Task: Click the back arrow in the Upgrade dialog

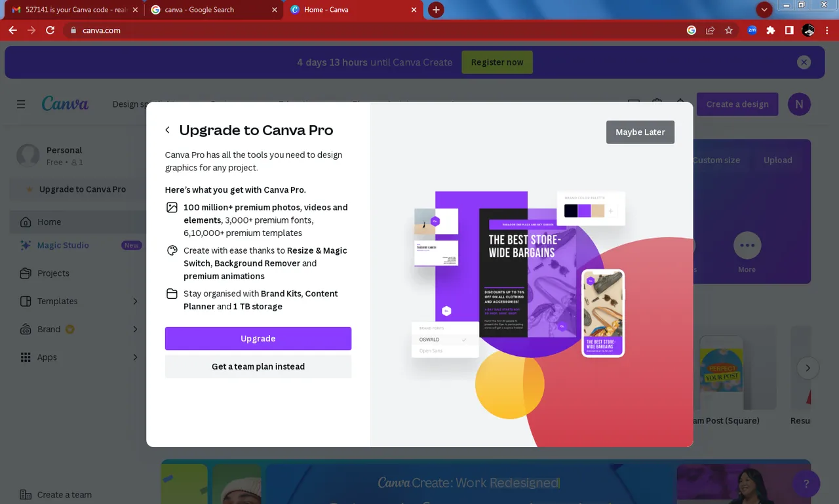Action: point(167,130)
